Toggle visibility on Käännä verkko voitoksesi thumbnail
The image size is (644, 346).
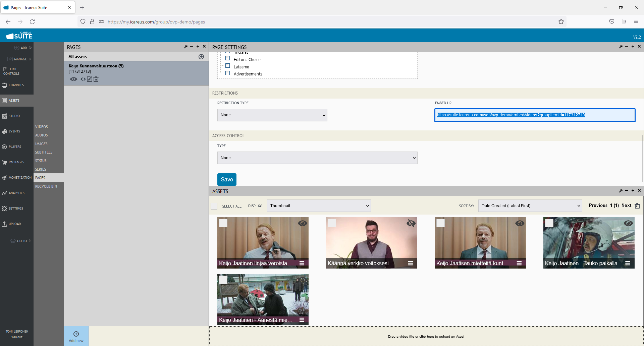click(x=411, y=223)
